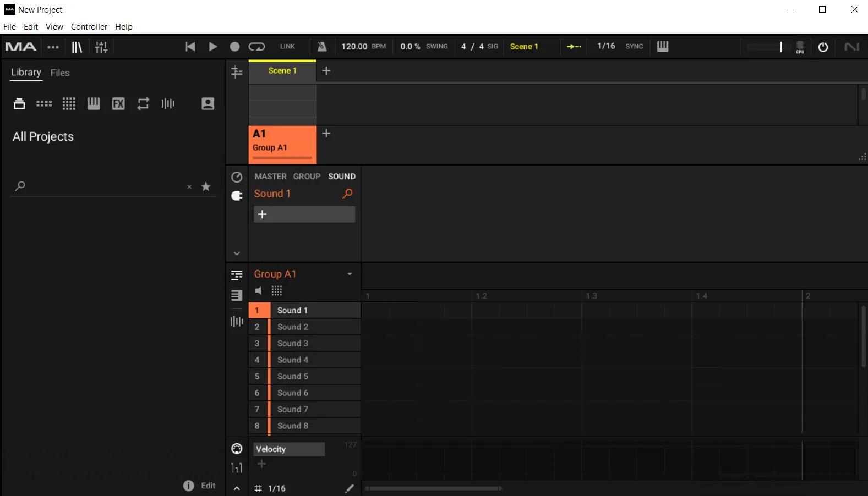Switch to the Library tab
This screenshot has width=868, height=496.
point(26,72)
